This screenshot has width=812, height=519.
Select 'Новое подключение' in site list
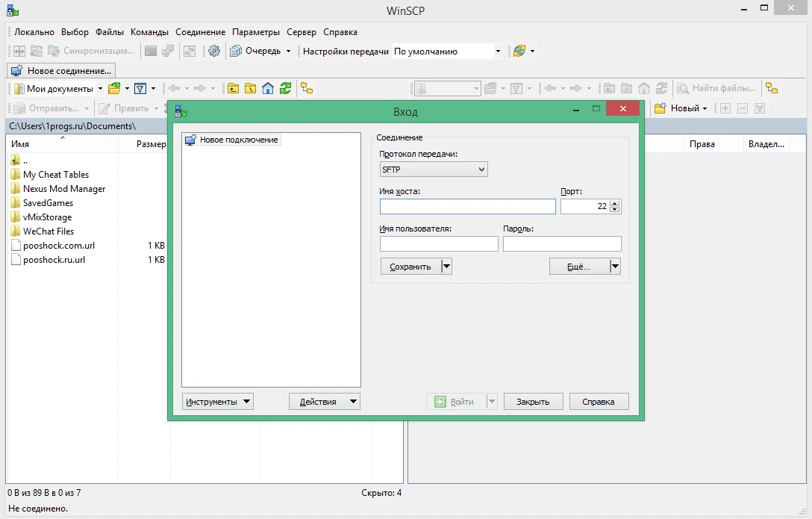click(x=232, y=140)
